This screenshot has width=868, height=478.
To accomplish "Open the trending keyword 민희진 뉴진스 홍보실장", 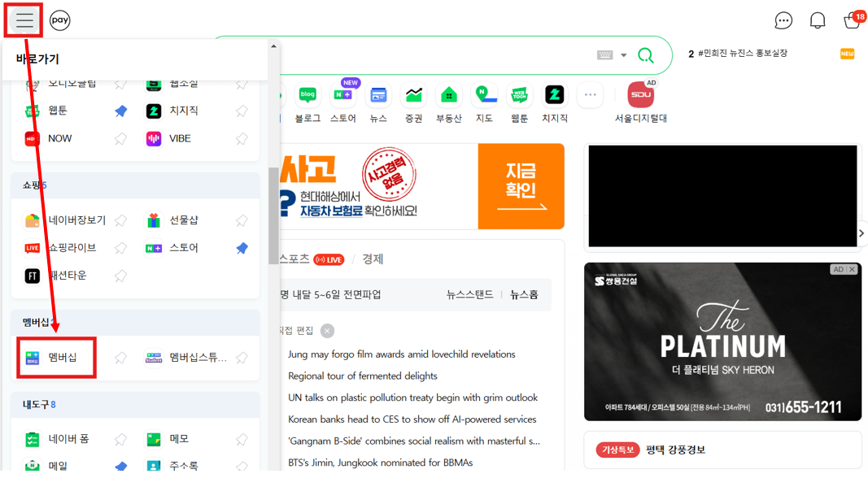I will click(x=743, y=53).
